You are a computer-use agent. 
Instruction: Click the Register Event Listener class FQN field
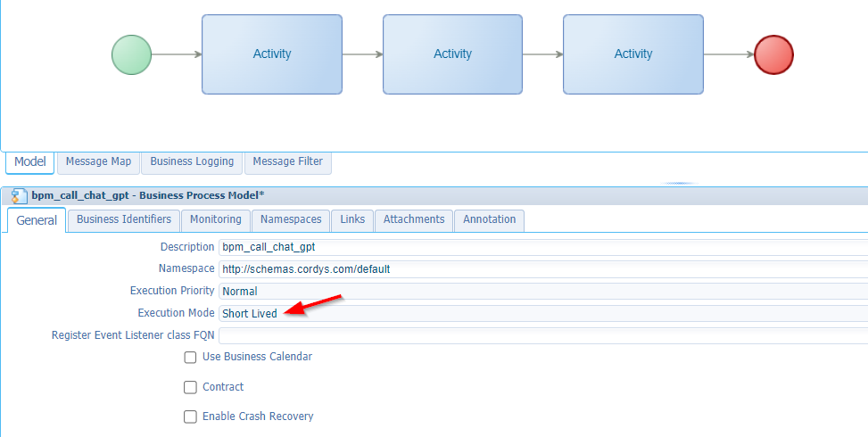point(543,335)
